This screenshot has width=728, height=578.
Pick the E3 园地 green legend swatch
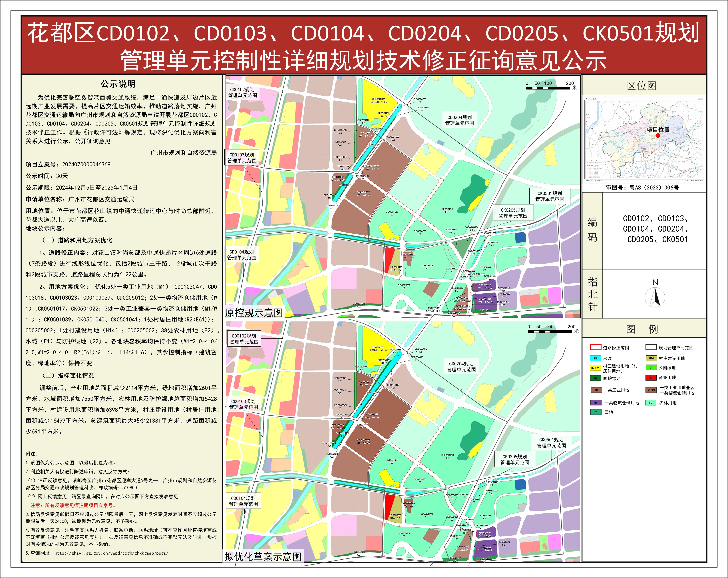(596, 412)
